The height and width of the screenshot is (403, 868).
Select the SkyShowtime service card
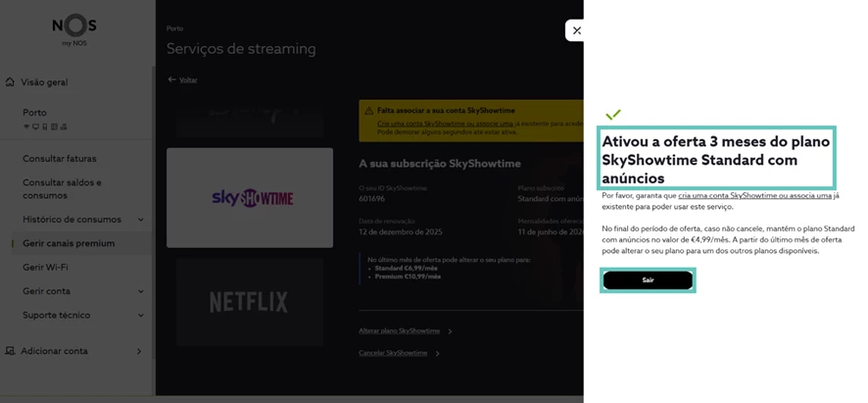[x=250, y=197]
